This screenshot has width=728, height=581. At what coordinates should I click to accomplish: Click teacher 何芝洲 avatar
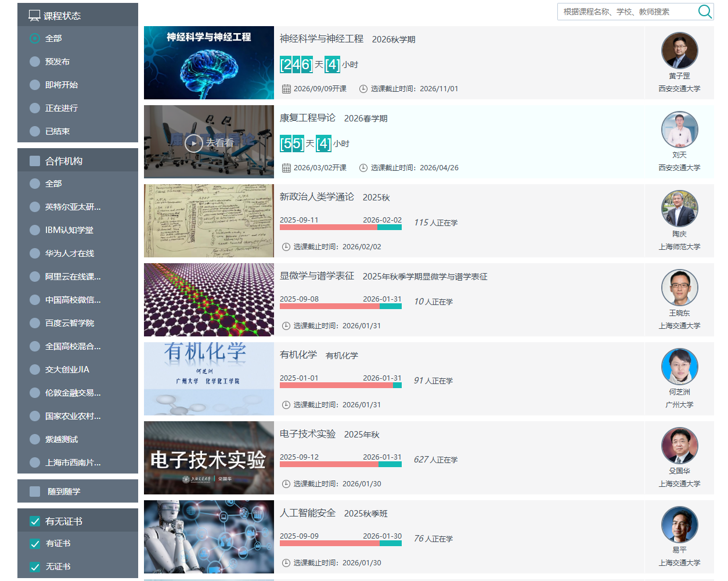tap(679, 367)
